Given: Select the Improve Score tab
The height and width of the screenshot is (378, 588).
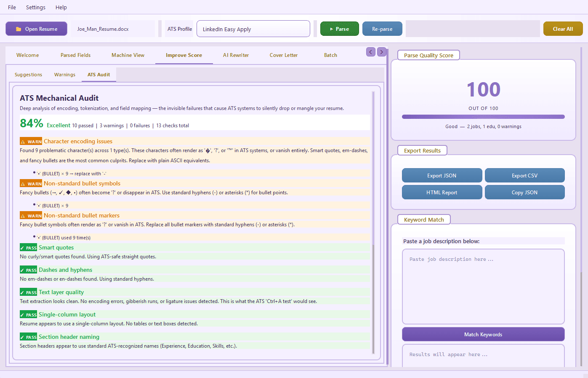Looking at the screenshot, I should pos(184,55).
